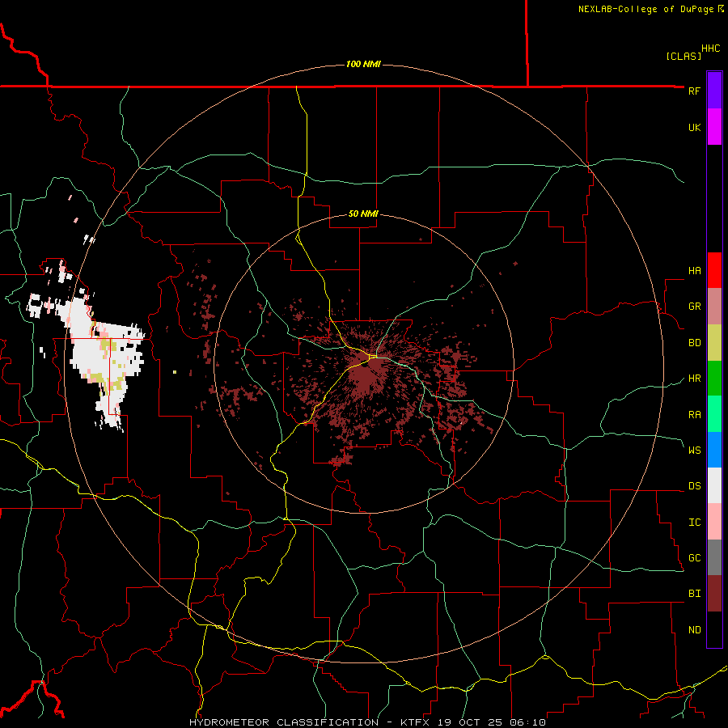728x728 pixels.
Task: Click the ND legend label
Action: [x=694, y=630]
